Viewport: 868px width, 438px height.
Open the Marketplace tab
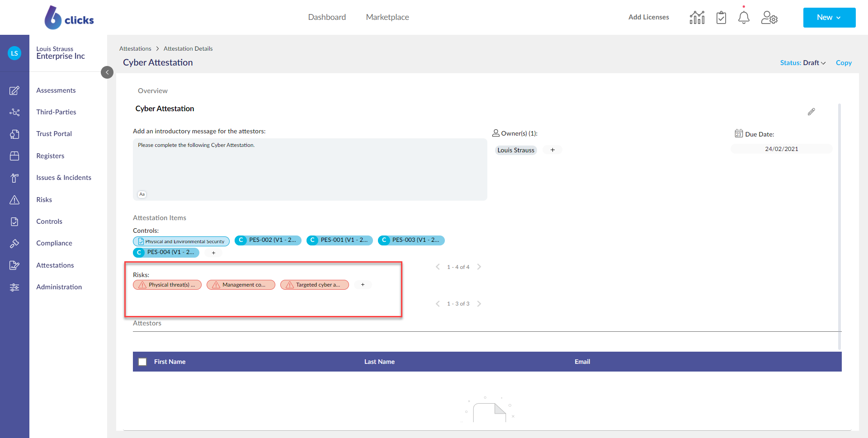click(387, 17)
